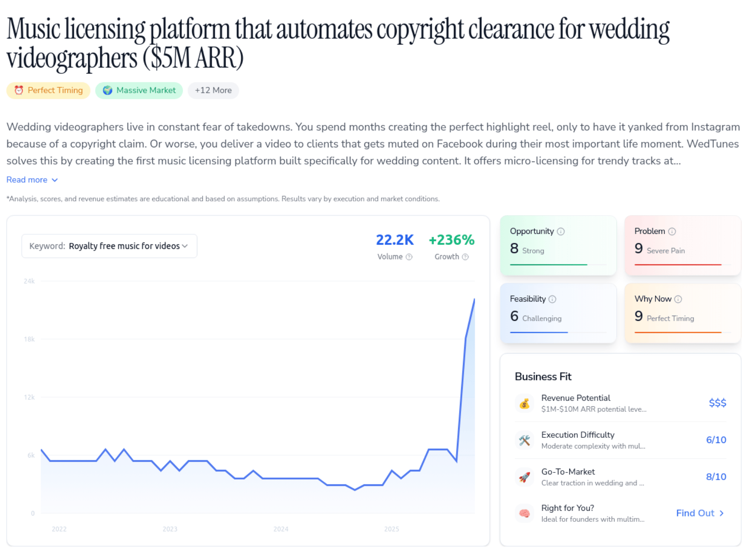The image size is (756, 558).
Task: Click the Find Out link
Action: (700, 513)
